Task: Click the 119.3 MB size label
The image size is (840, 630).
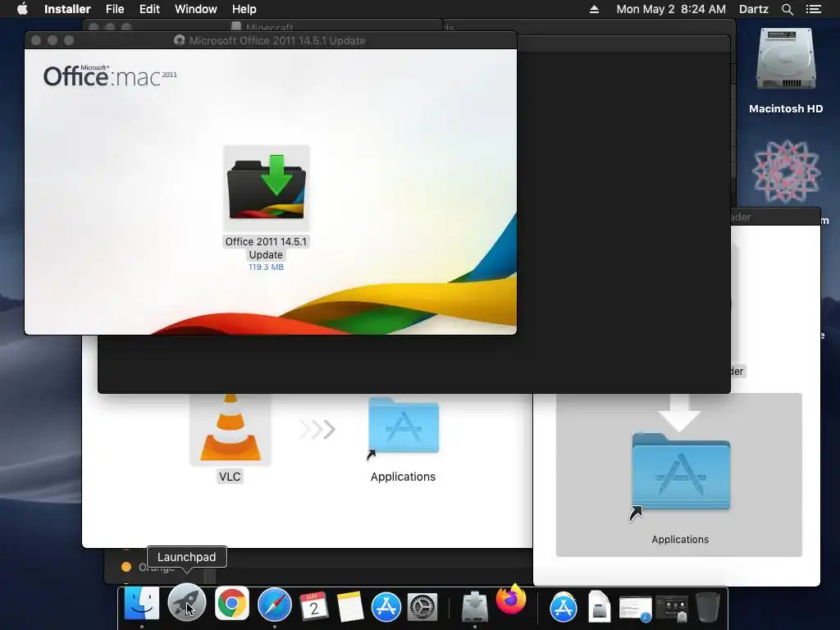Action: click(x=267, y=267)
